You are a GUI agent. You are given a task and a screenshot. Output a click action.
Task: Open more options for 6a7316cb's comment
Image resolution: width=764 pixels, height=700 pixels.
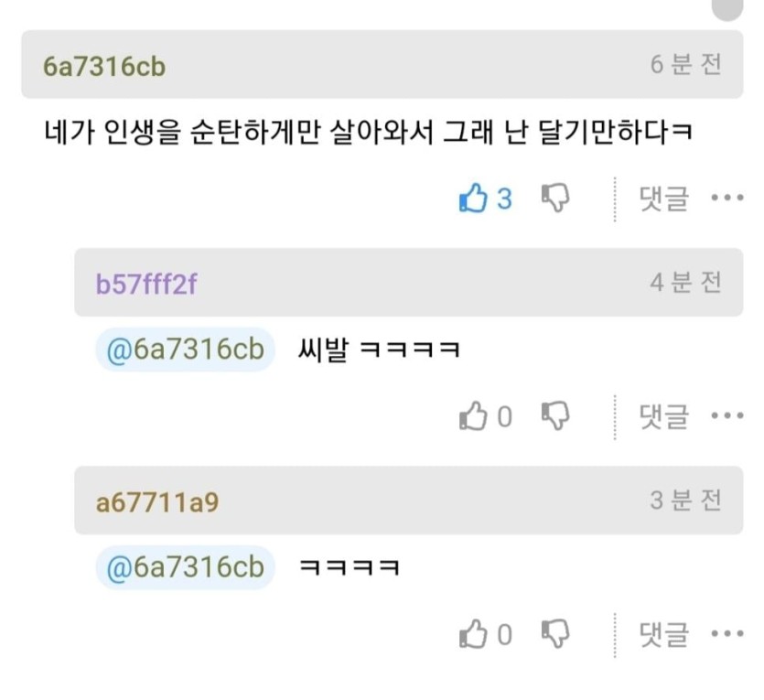[x=726, y=198]
